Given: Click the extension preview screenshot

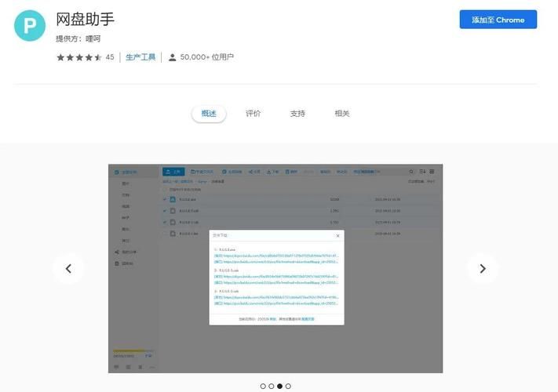Looking at the screenshot, I should pyautogui.click(x=275, y=268).
